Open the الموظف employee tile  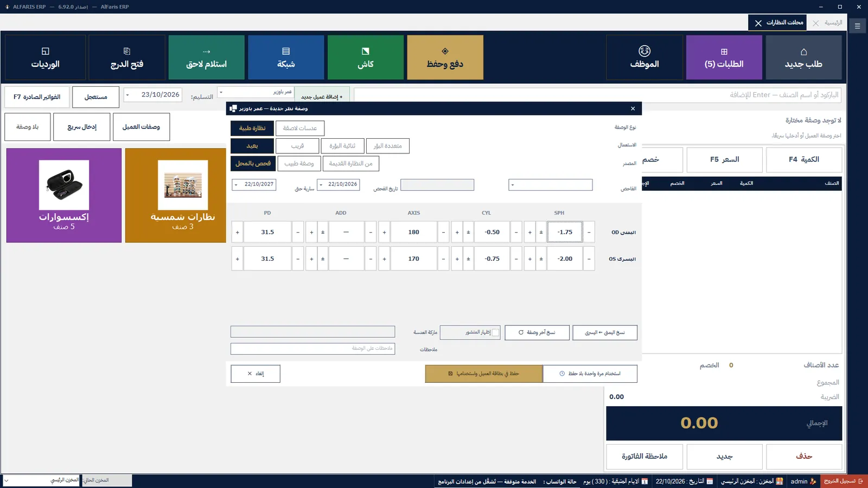point(644,58)
